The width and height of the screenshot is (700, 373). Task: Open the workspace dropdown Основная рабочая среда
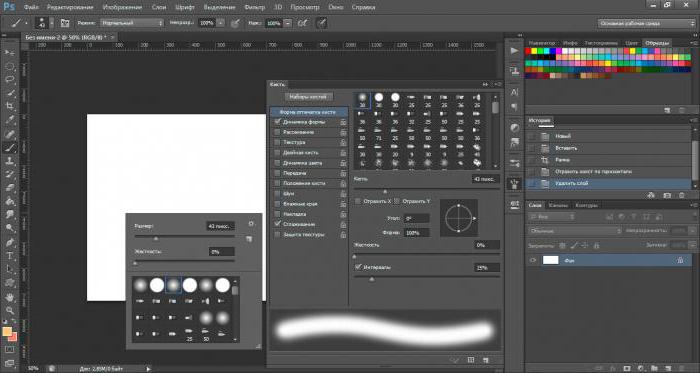(646, 23)
